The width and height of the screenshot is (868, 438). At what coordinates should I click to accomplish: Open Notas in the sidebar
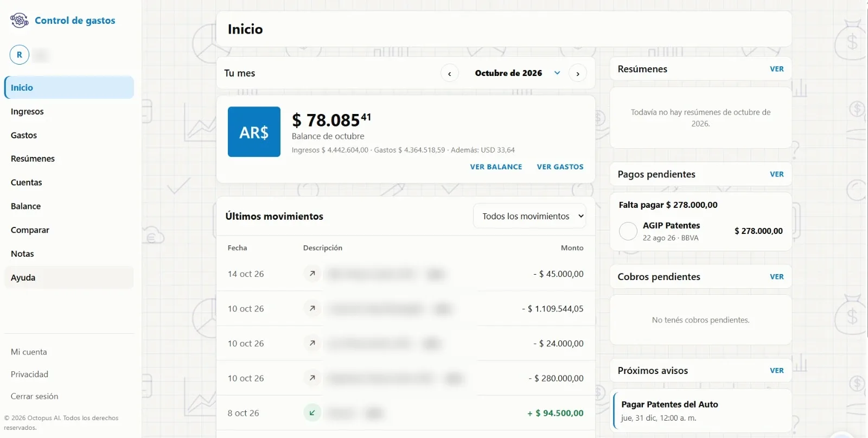[x=69, y=253]
